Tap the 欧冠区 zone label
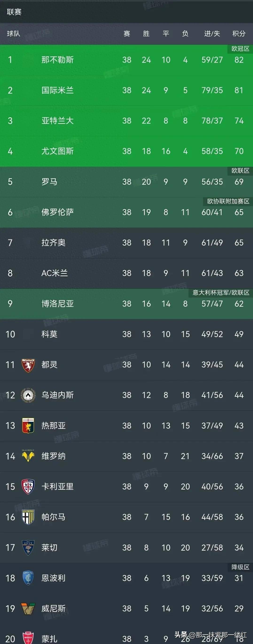 240,49
